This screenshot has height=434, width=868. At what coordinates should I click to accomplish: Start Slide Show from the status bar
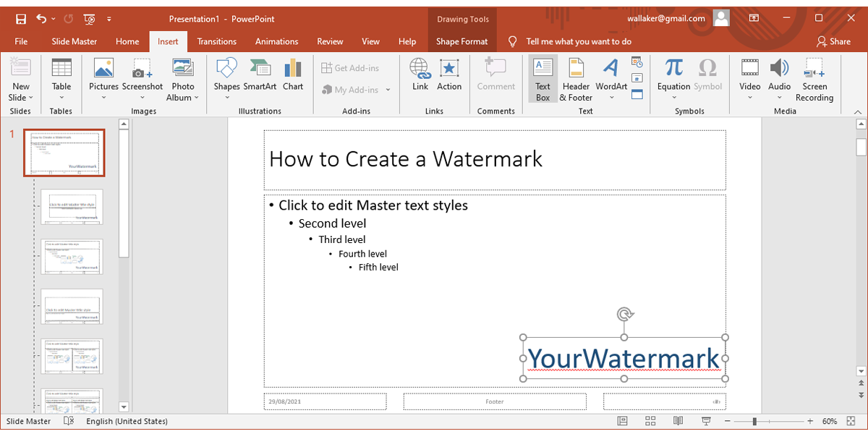[705, 420]
